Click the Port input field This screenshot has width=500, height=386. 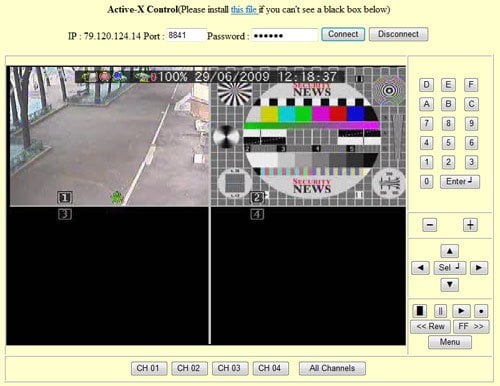(186, 35)
